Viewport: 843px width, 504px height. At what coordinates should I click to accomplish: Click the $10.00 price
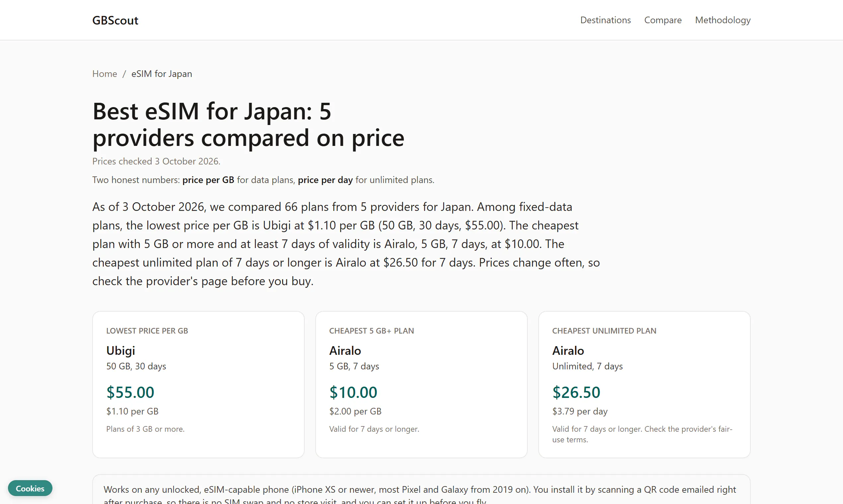(353, 392)
